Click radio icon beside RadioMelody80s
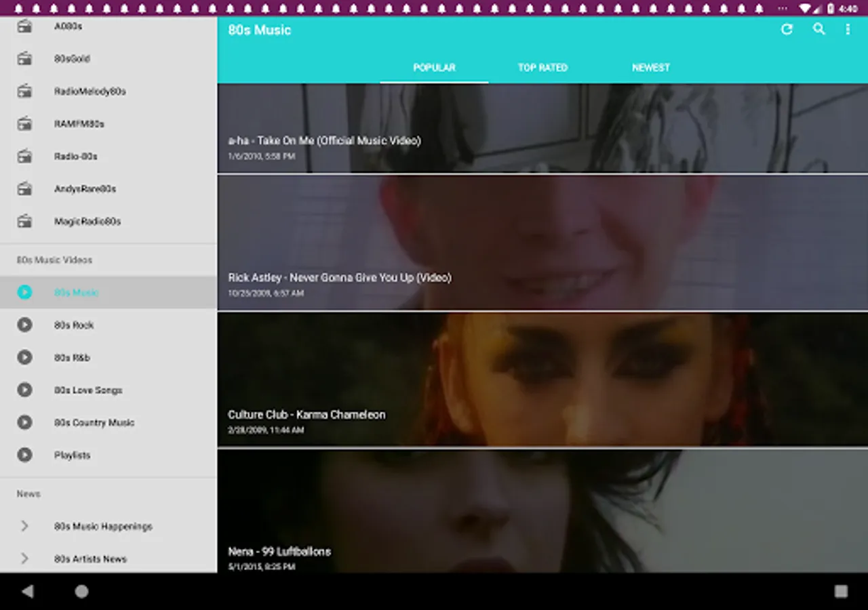The height and width of the screenshot is (610, 868). (24, 91)
